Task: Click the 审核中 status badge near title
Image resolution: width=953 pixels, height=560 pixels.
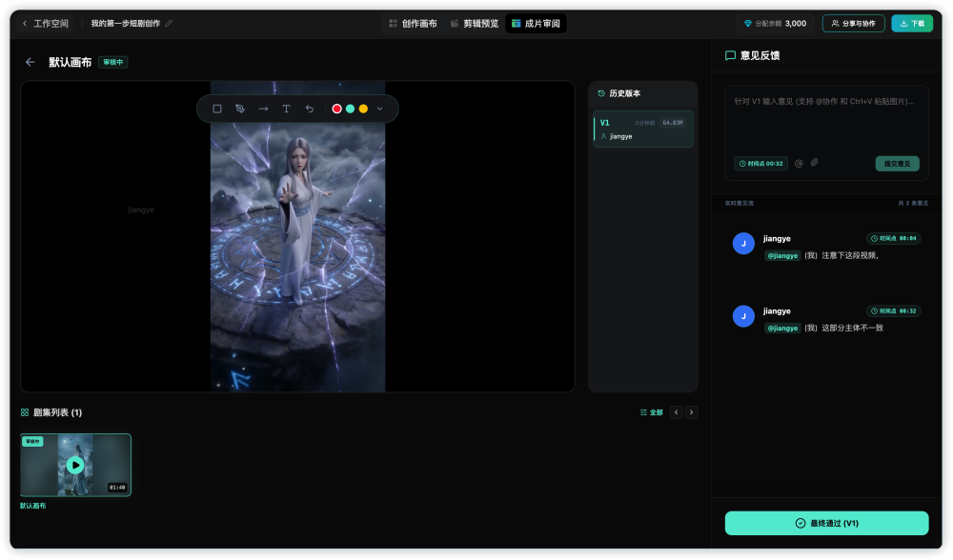Action: (x=113, y=62)
